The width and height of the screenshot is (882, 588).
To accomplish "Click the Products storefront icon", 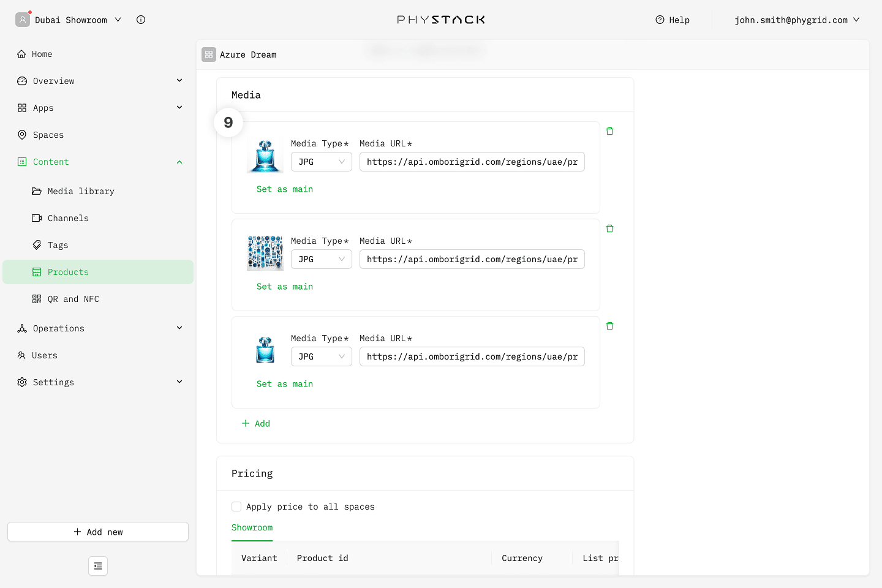I will (x=37, y=272).
